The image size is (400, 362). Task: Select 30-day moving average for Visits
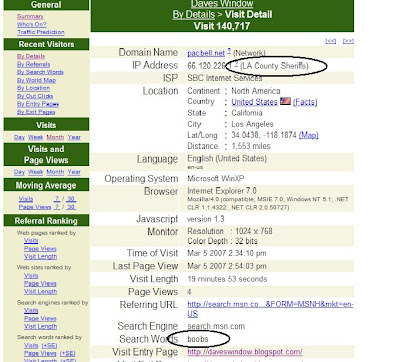pos(71,199)
